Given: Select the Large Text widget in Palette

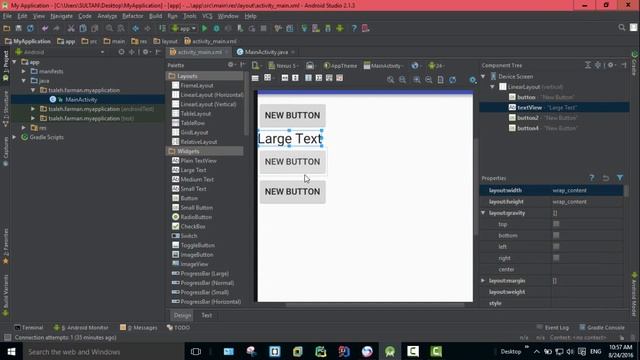Looking at the screenshot, I should pos(193,170).
